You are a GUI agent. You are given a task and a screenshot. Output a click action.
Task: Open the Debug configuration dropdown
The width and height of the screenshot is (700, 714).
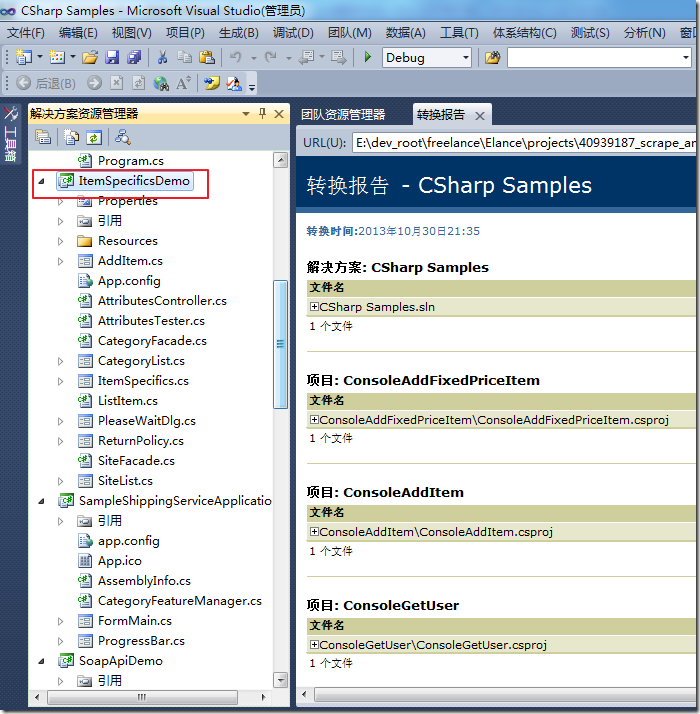pos(465,58)
